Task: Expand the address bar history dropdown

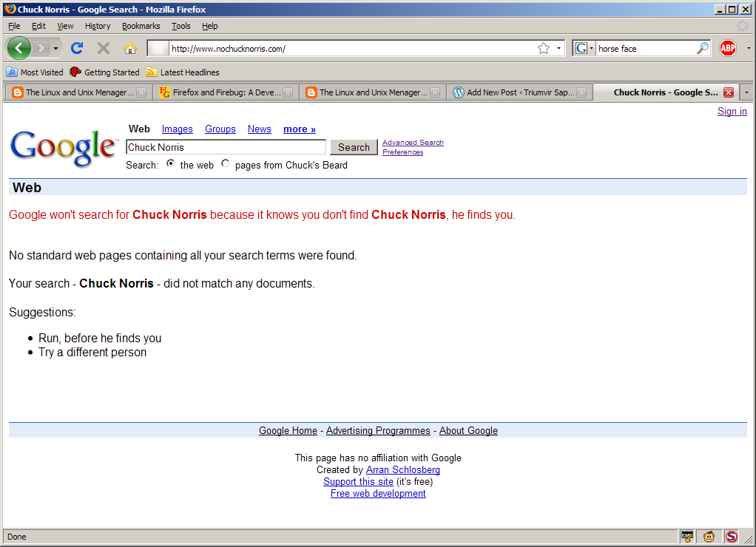Action: 558,48
